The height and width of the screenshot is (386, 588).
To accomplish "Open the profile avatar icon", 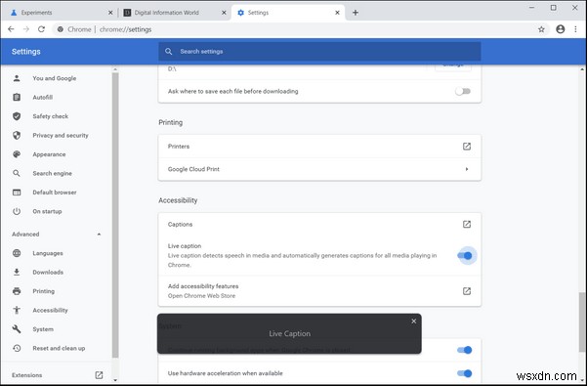I will point(561,29).
